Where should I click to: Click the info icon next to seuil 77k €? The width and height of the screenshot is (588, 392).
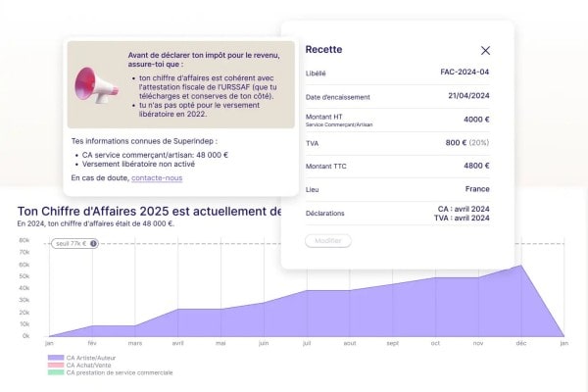click(93, 243)
